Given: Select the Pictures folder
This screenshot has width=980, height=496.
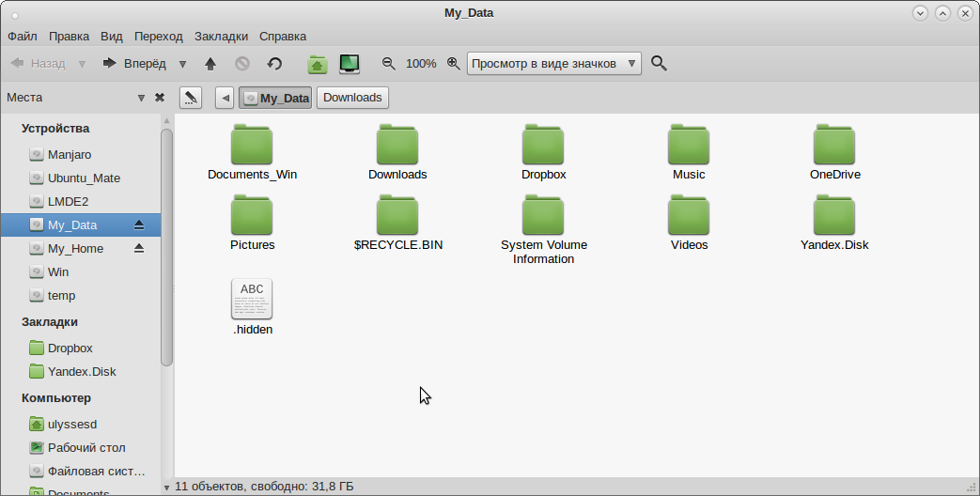Looking at the screenshot, I should [252, 223].
